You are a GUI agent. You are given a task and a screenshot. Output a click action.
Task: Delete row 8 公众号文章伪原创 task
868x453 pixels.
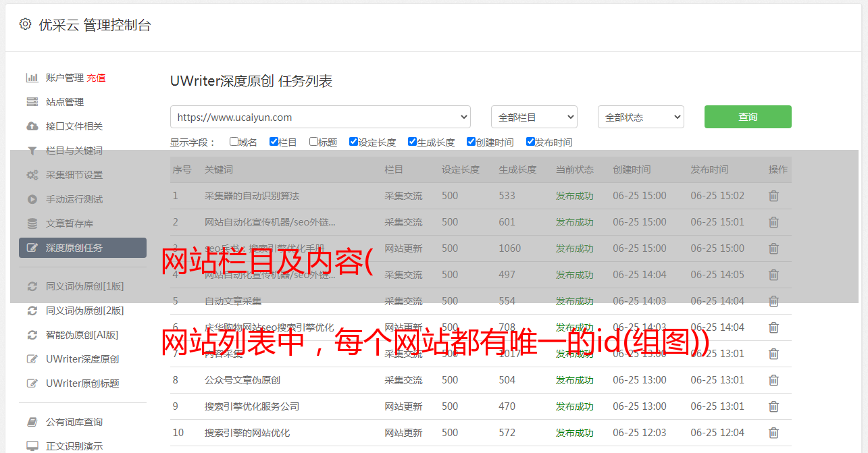pyautogui.click(x=773, y=380)
